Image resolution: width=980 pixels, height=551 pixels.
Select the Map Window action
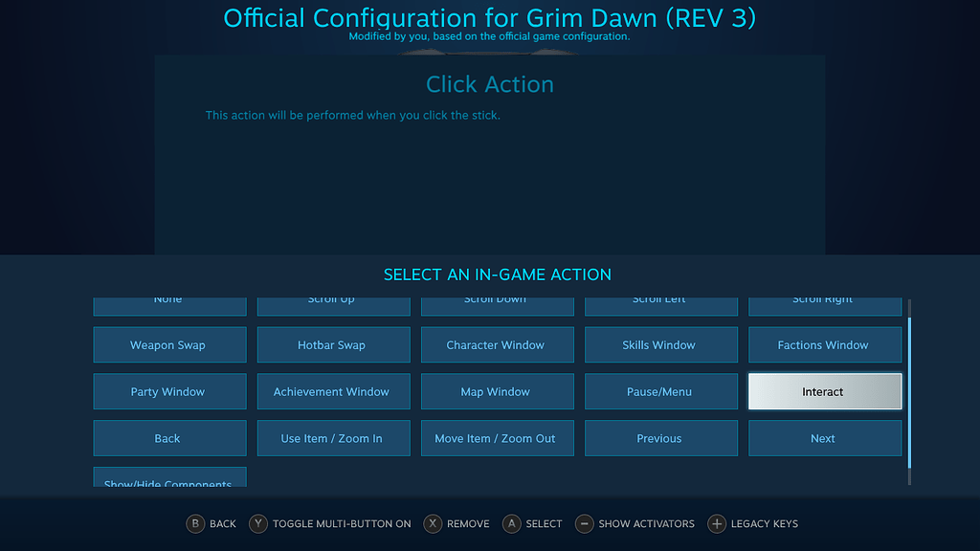(497, 391)
